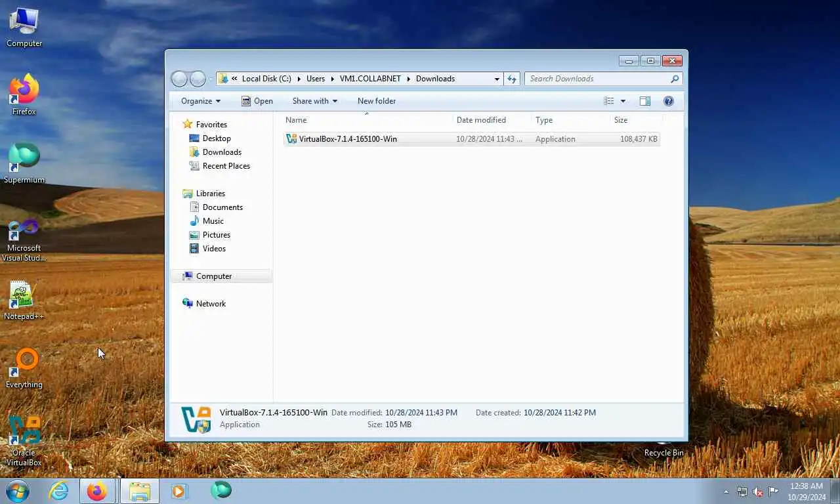840x504 pixels.
Task: Open Microsoft Visual Studio desktop shortcut
Action: point(24,240)
